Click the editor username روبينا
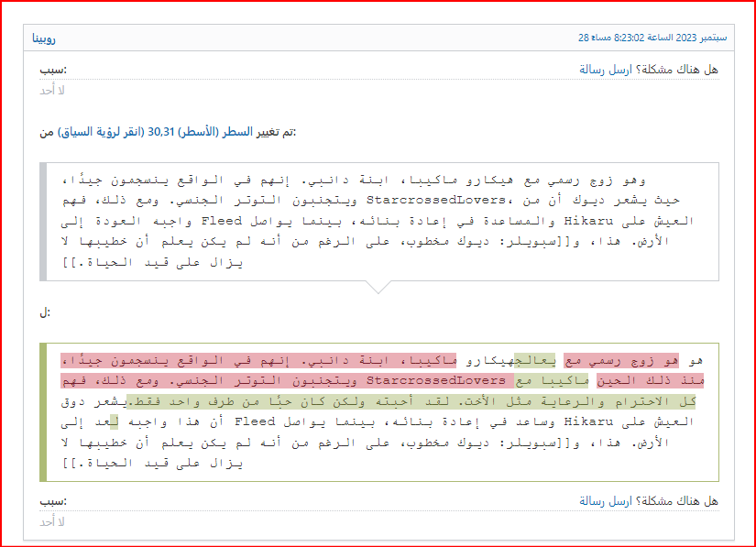This screenshot has height=547, width=756. 43,38
